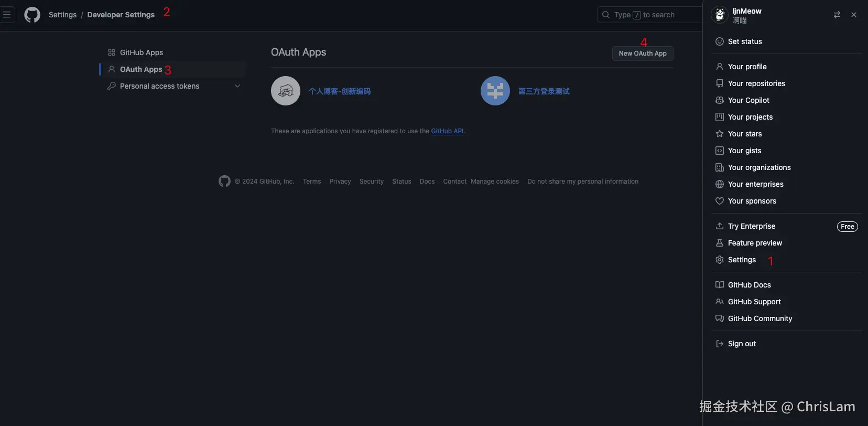Click the sign out arrow icon

point(720,344)
